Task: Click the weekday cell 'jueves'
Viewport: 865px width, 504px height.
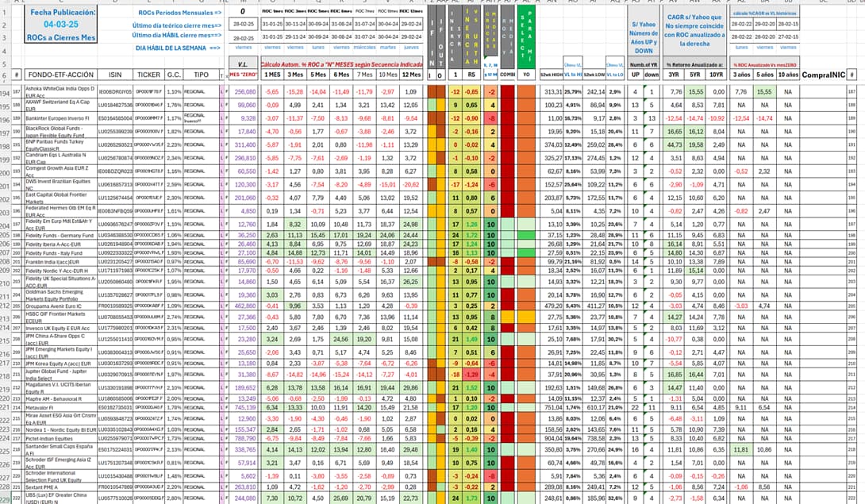Action: point(411,48)
